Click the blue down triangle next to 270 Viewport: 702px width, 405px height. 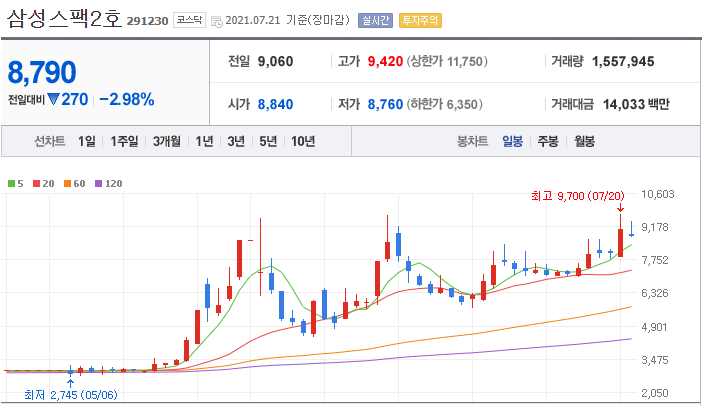[53, 99]
